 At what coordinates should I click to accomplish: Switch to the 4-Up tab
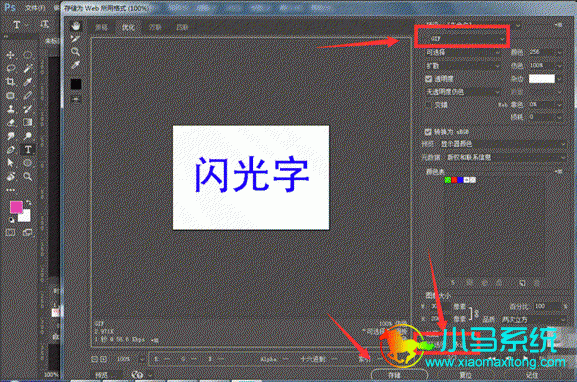pyautogui.click(x=182, y=27)
